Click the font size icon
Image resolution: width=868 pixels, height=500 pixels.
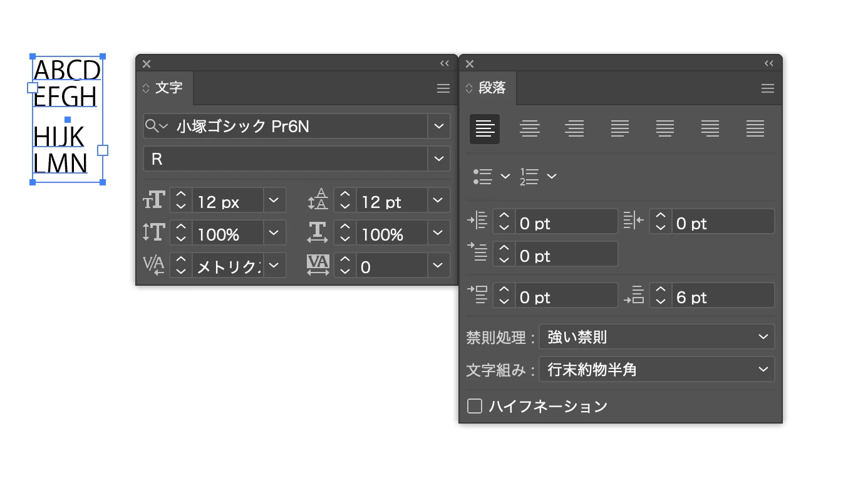154,201
